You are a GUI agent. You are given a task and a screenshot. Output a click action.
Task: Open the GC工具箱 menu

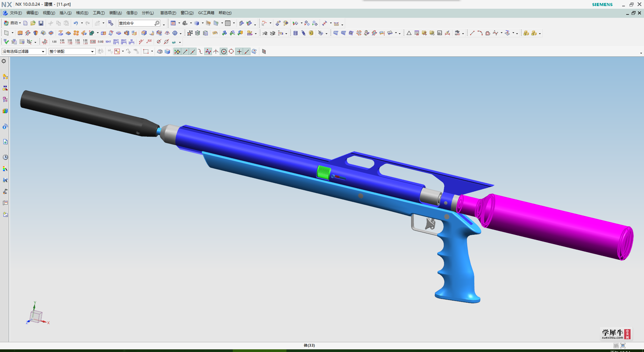click(x=206, y=13)
